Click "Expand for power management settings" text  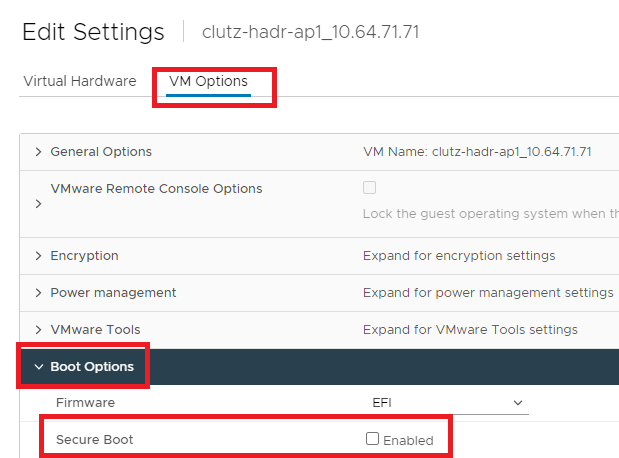[x=488, y=293]
